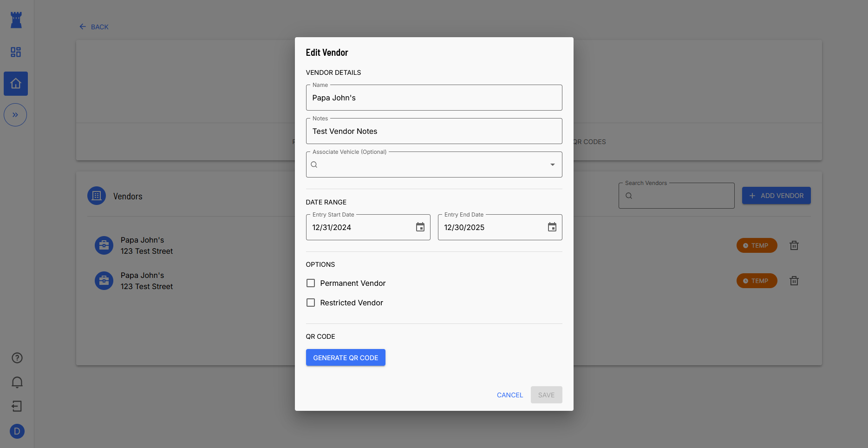Check the Restricted Vendor option
This screenshot has width=868, height=448.
[x=311, y=303]
